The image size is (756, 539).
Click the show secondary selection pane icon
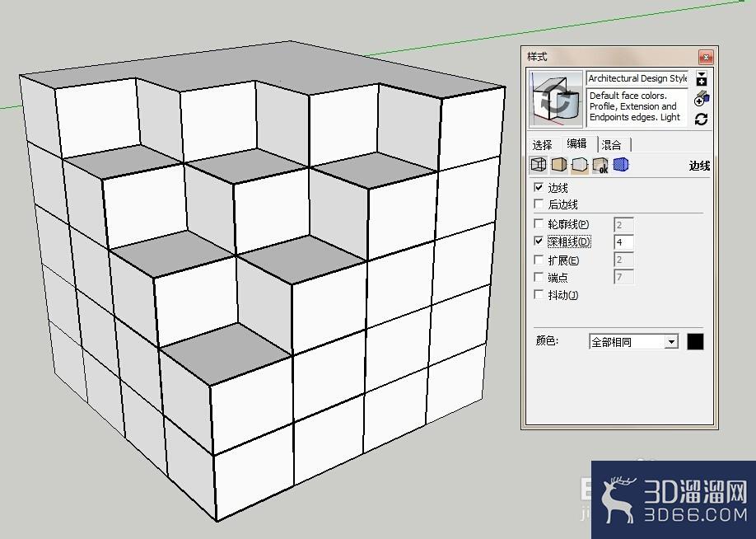tap(702, 78)
